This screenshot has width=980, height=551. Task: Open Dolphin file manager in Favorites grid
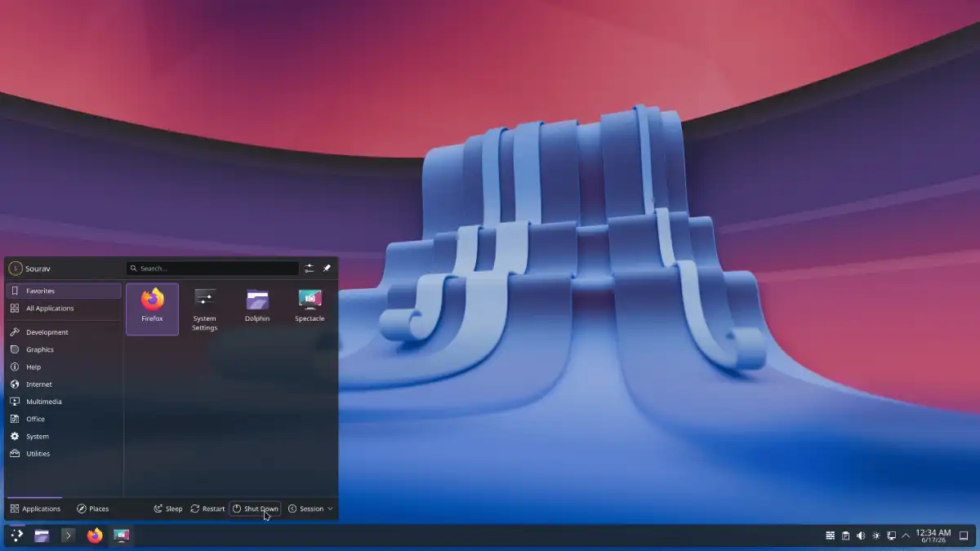tap(257, 309)
